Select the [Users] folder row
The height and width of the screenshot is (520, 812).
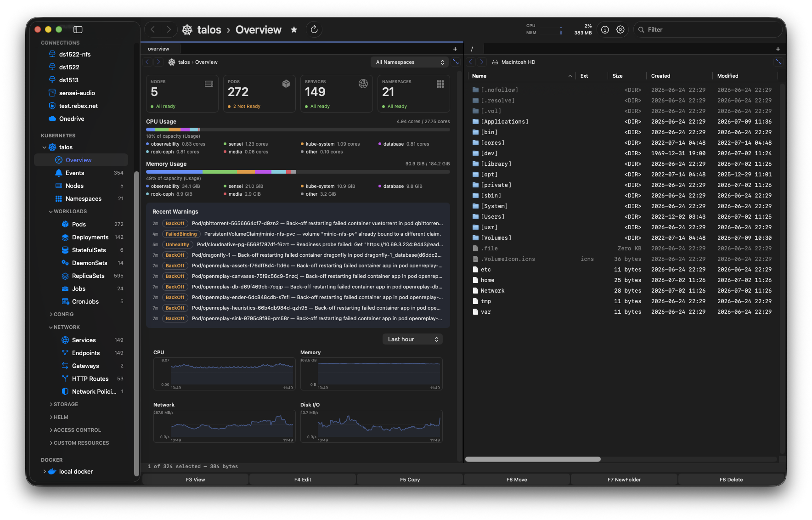coord(622,217)
